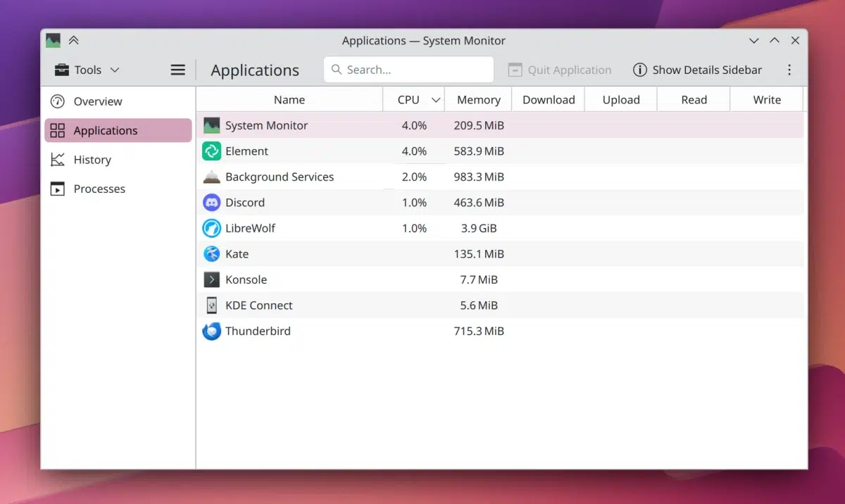
Task: Open the Tools dropdown menu
Action: point(84,70)
